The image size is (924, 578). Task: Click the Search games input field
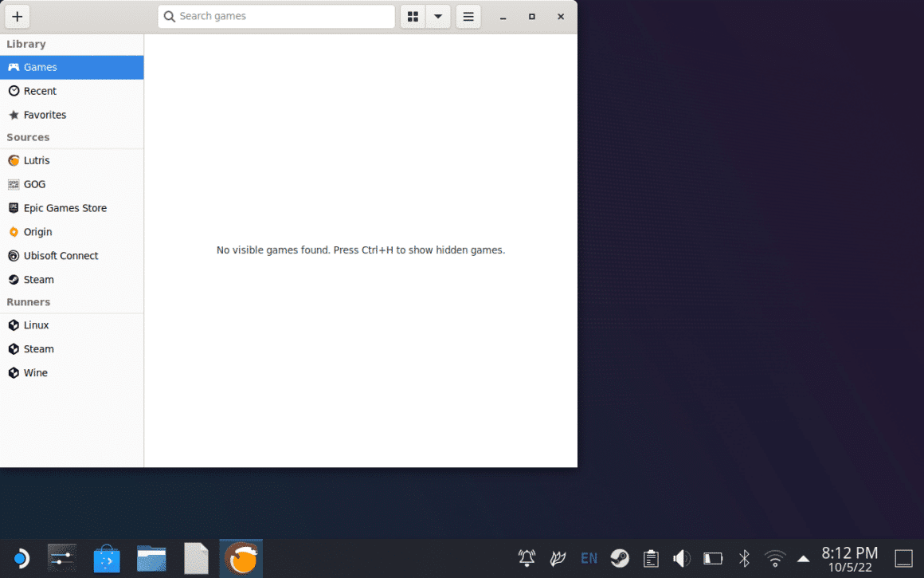click(x=276, y=16)
